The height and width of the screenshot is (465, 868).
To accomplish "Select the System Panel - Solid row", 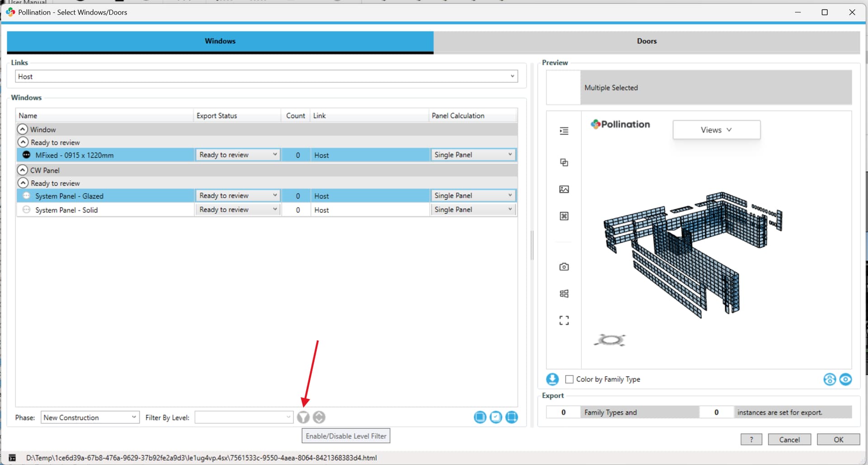I will tap(267, 209).
